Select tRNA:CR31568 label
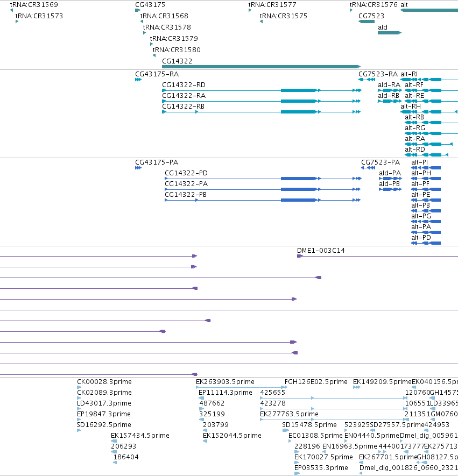 (x=164, y=16)
